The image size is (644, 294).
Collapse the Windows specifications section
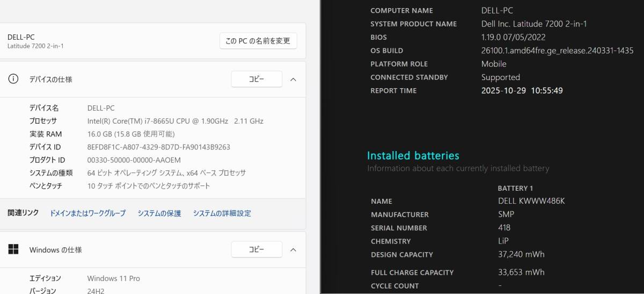(x=293, y=250)
